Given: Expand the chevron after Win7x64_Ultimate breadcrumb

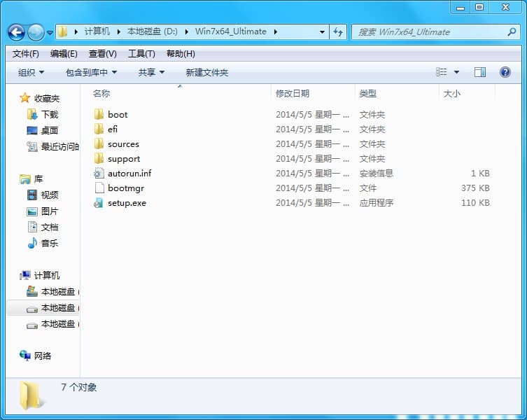Looking at the screenshot, I should click(x=276, y=32).
